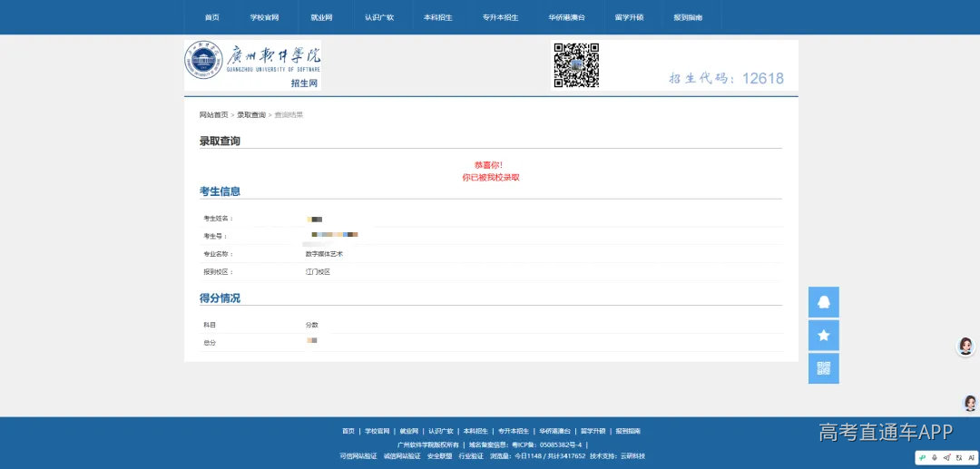The image size is (980, 469).
Task: Click the footer 首页 link
Action: tap(348, 431)
